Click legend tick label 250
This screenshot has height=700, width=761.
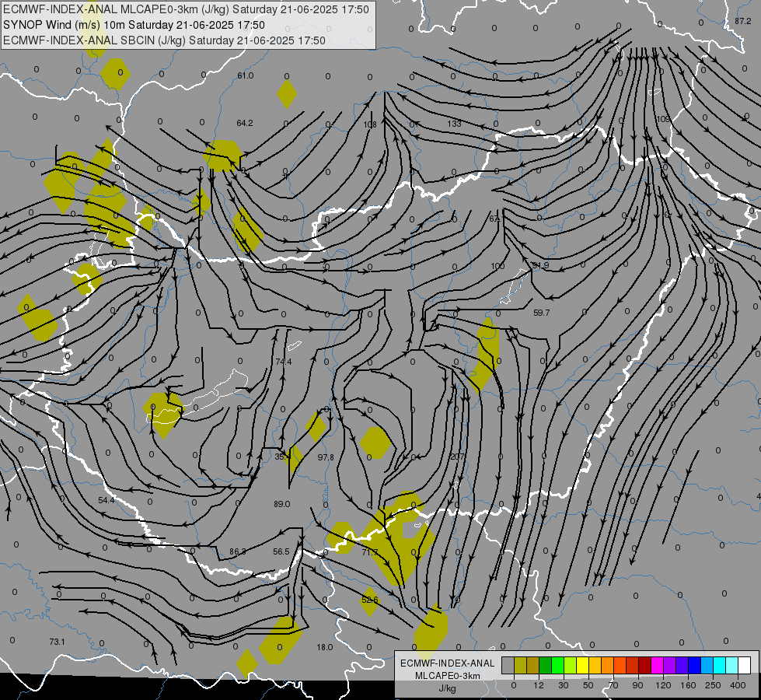[x=713, y=685]
